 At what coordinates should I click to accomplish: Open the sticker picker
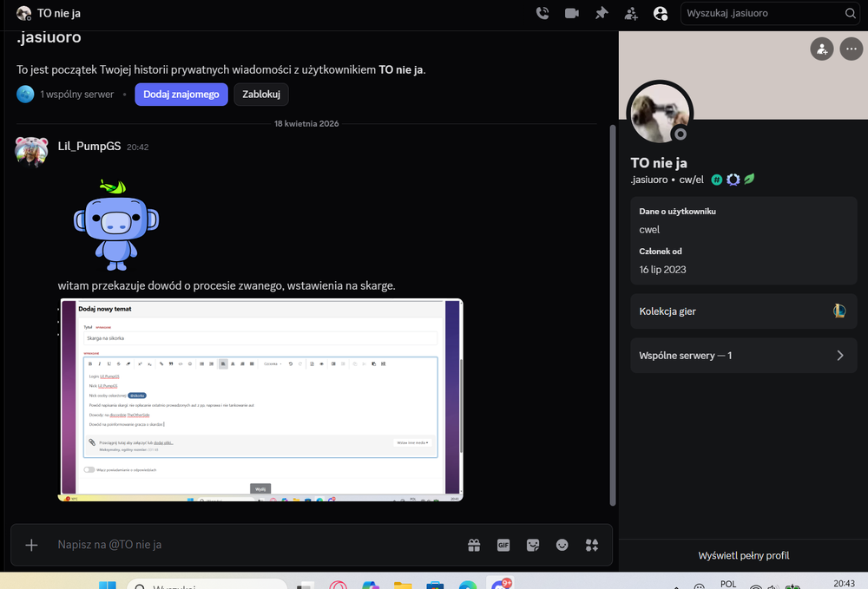[x=533, y=546]
